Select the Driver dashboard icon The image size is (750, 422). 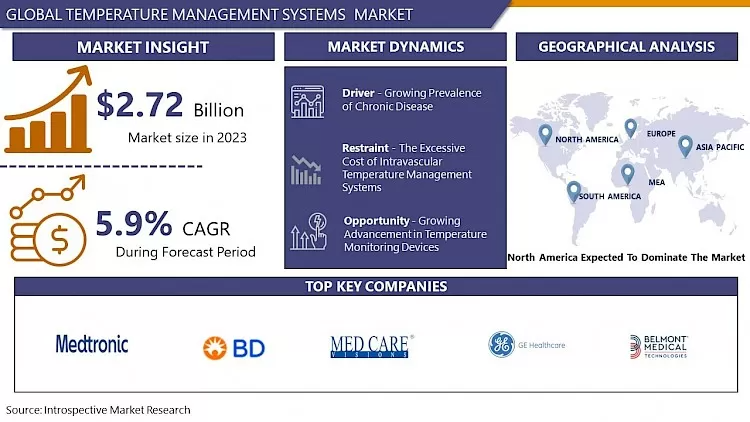pyautogui.click(x=307, y=101)
